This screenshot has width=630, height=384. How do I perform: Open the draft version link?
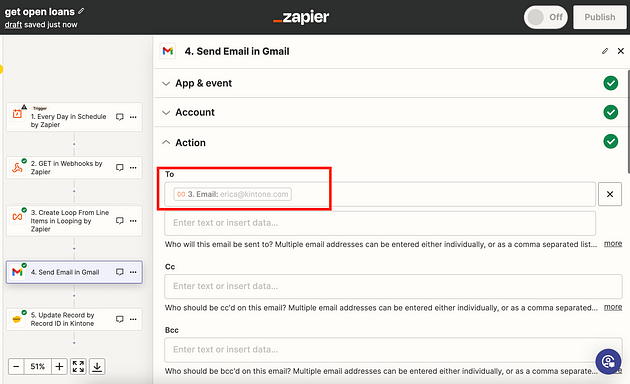tap(13, 25)
